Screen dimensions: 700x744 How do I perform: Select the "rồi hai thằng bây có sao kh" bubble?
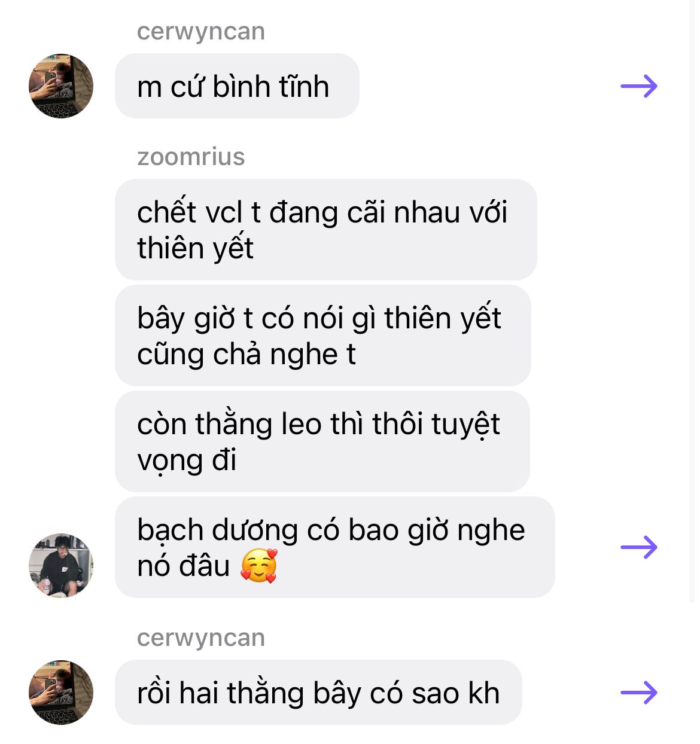[x=318, y=693]
